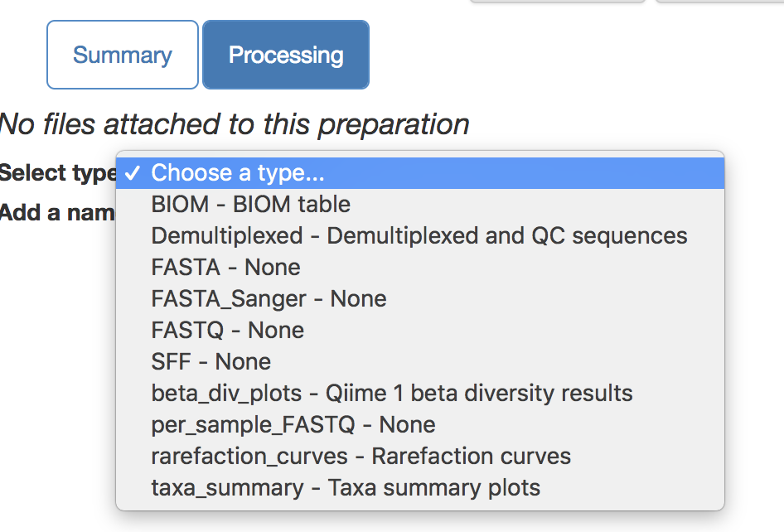The image size is (784, 532).
Task: Pick taxa_summary - Taxa summary plots
Action: point(346,488)
